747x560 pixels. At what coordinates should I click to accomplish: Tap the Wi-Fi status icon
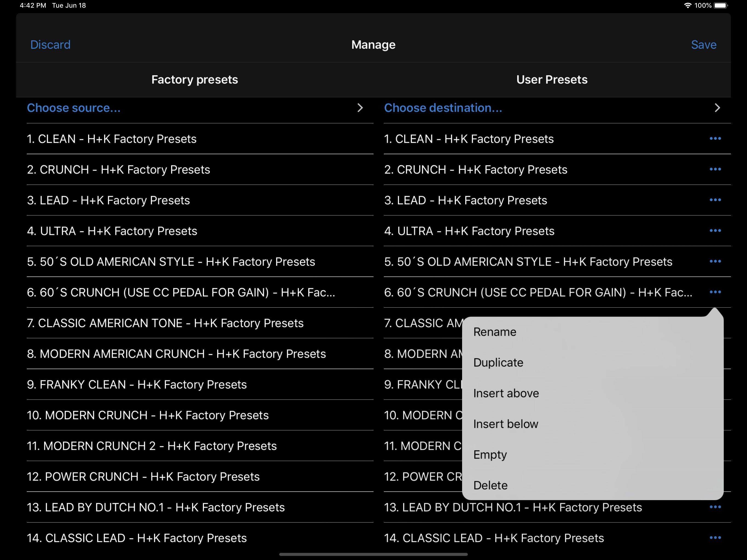[688, 5]
